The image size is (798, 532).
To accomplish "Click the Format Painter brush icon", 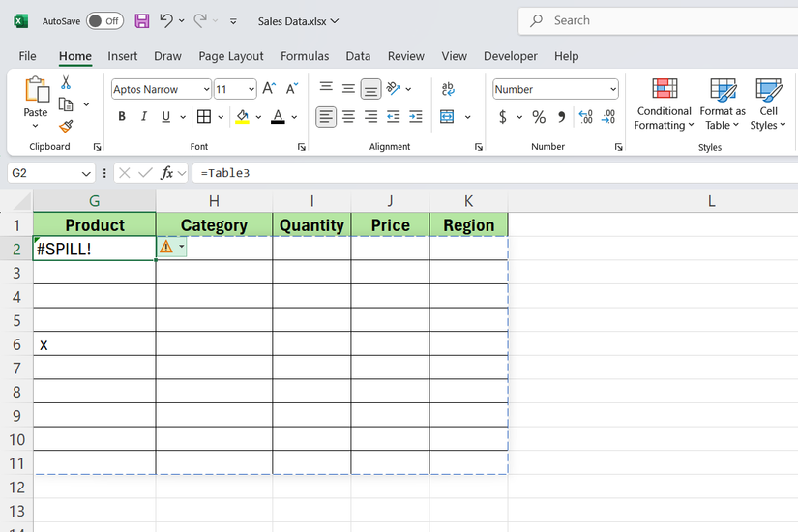I will pos(66,126).
